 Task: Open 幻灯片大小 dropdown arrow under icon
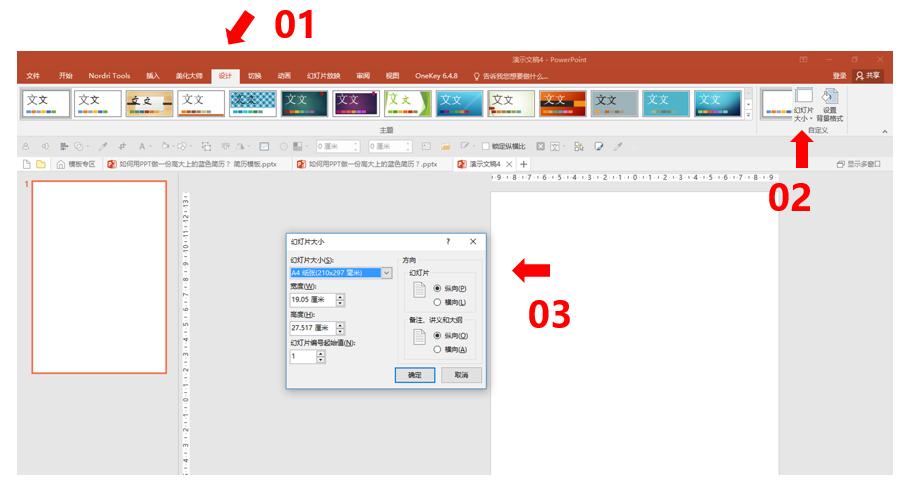click(811, 119)
